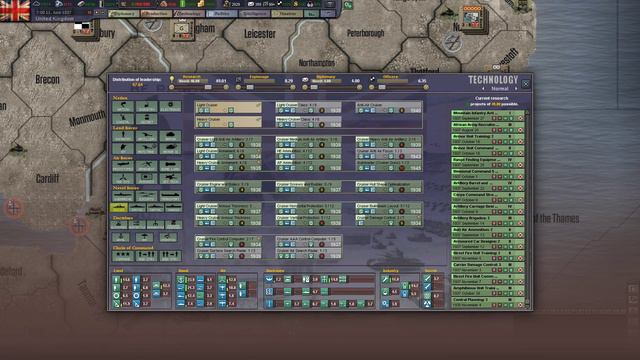Open the Intelligence tab in top bar
The image size is (640, 360).
point(254,14)
